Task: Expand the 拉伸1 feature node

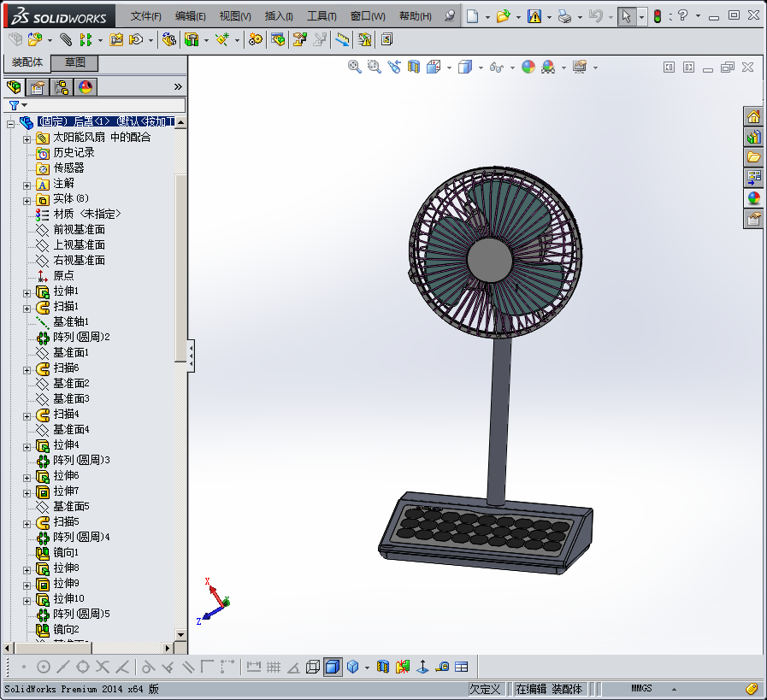Action: pos(27,293)
